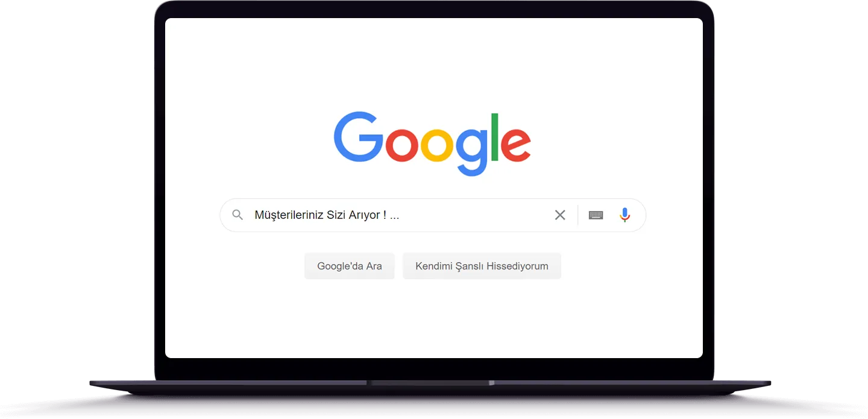Click the red letter o in the logo
Image resolution: width=868 pixels, height=419 pixels.
click(x=402, y=145)
